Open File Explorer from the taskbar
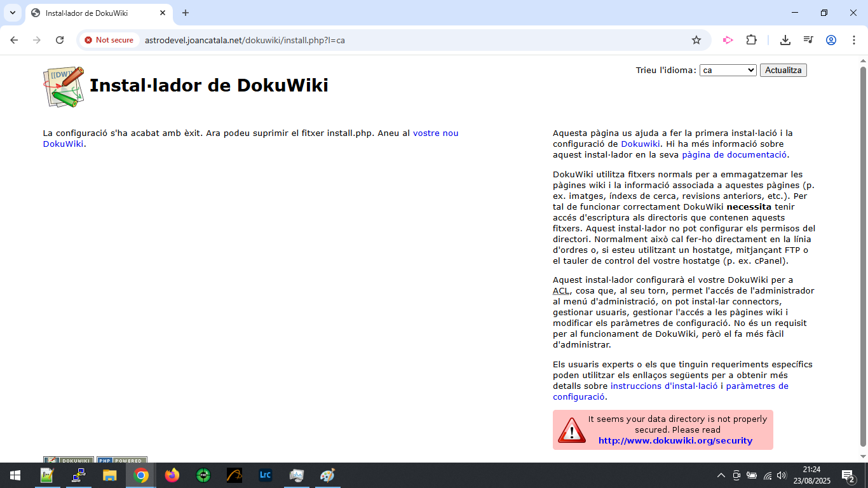The height and width of the screenshot is (488, 868). coord(110,475)
